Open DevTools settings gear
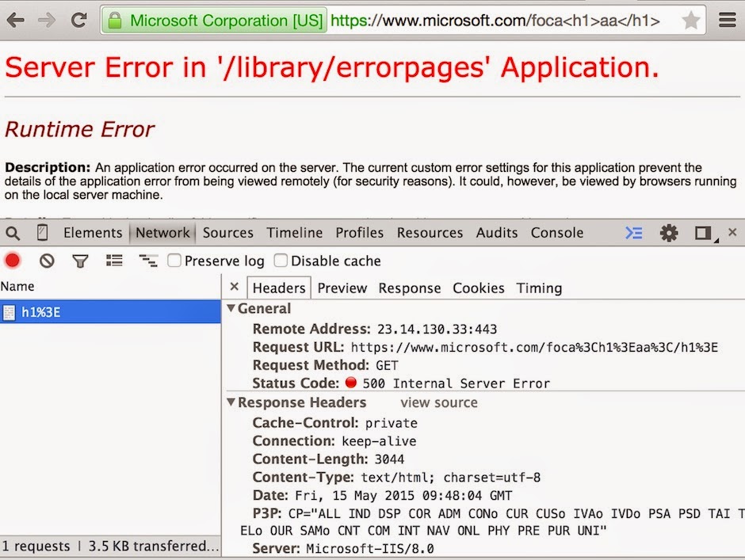745x560 pixels. click(x=669, y=233)
